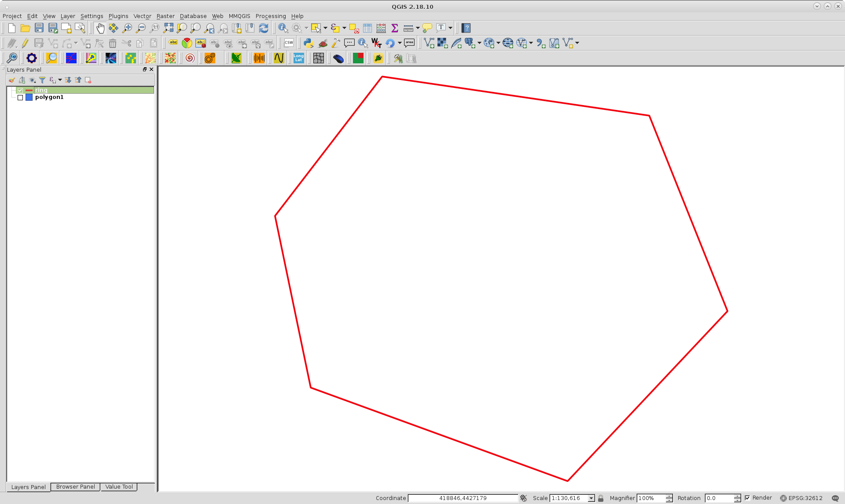Increase the Magnifier value with up arrow
The width and height of the screenshot is (845, 504).
tap(669, 496)
